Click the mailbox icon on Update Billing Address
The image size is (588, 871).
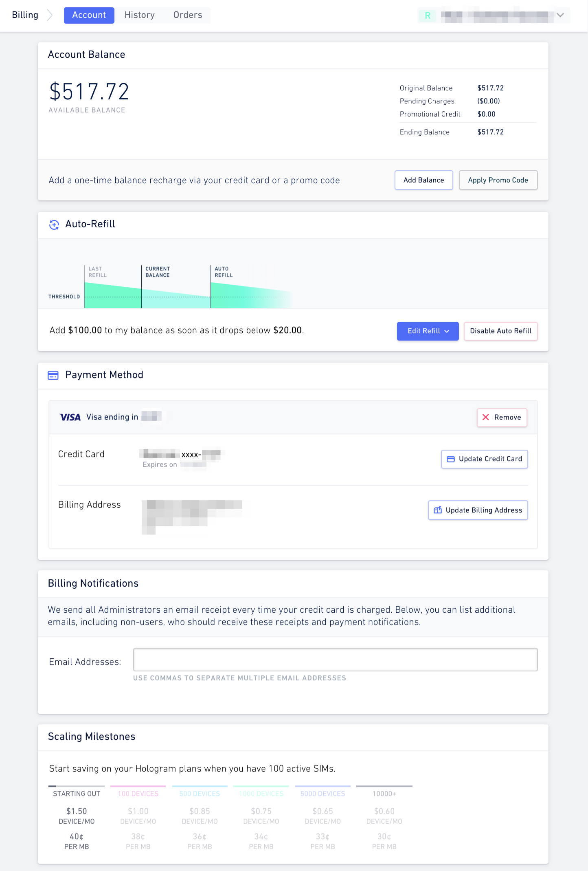click(x=438, y=510)
